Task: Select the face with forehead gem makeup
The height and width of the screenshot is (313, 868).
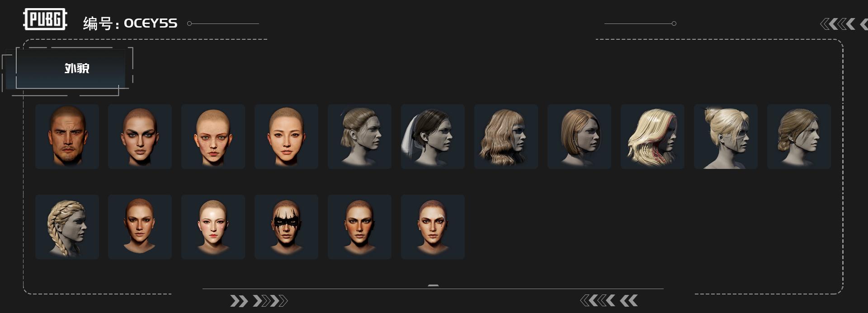Action: pos(433,227)
